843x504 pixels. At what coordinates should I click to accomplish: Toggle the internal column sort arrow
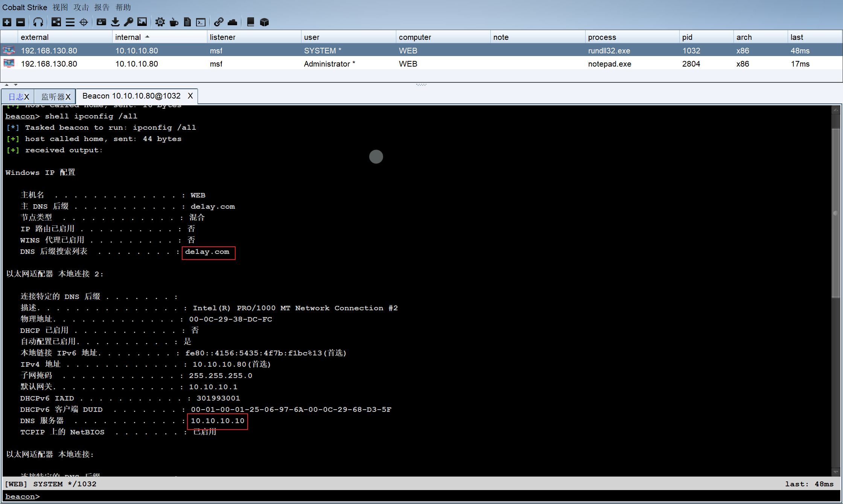coord(147,36)
